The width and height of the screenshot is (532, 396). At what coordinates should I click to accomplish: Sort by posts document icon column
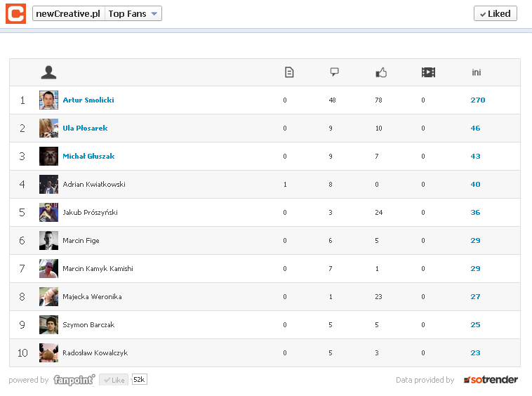pyautogui.click(x=289, y=72)
